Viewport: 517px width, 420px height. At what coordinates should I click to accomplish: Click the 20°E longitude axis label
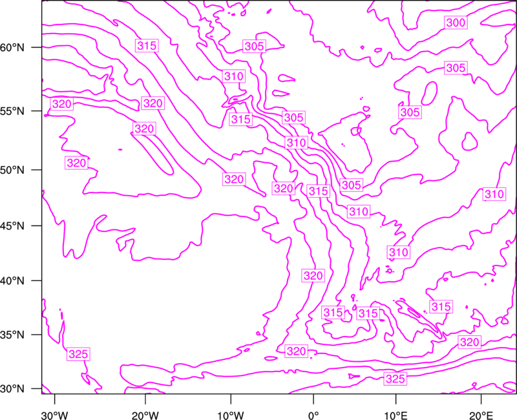(481, 415)
